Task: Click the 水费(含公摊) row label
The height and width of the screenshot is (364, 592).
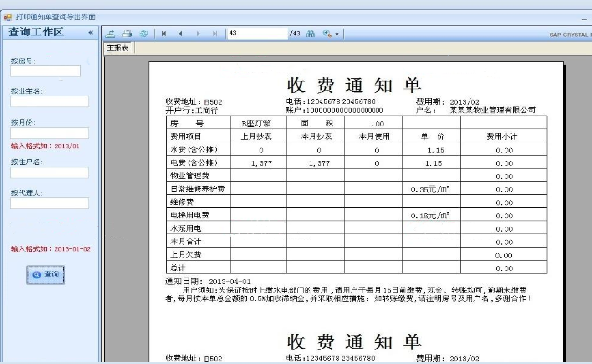Action: (194, 150)
